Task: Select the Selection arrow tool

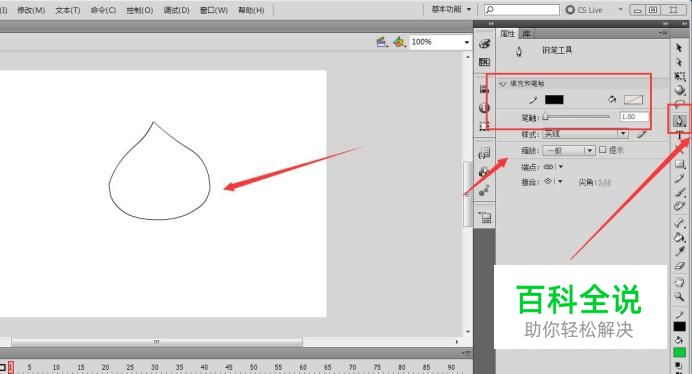Action: pyautogui.click(x=679, y=47)
